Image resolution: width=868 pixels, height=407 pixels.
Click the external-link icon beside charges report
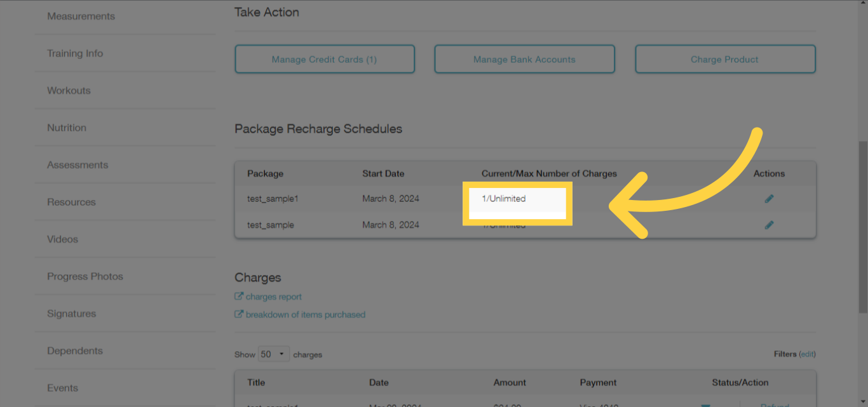click(x=239, y=297)
